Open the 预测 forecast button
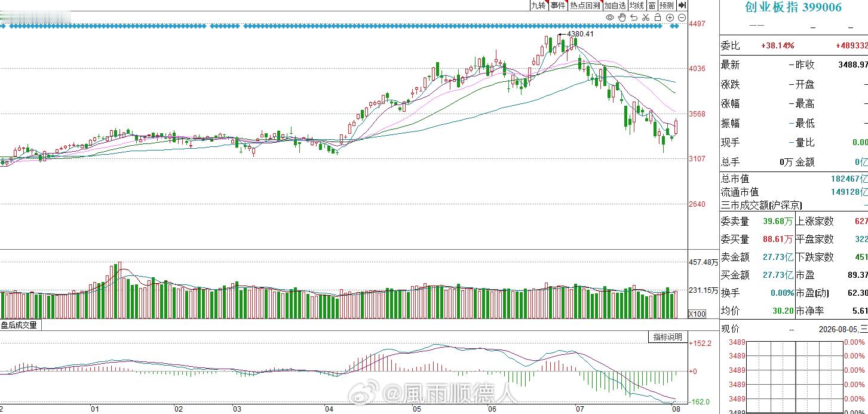This screenshot has width=868, height=414. pyautogui.click(x=667, y=5)
